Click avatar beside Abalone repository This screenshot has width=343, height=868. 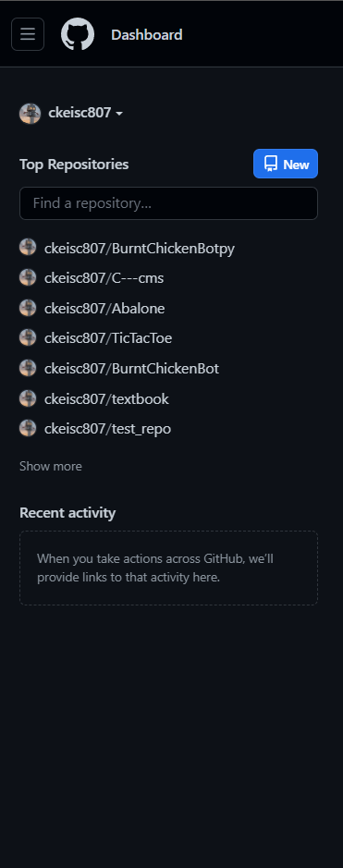point(28,308)
